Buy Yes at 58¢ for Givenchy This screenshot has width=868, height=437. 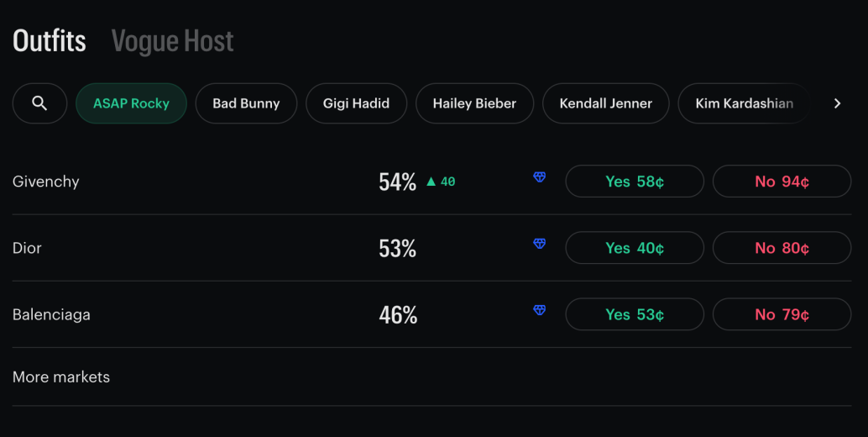coord(635,182)
